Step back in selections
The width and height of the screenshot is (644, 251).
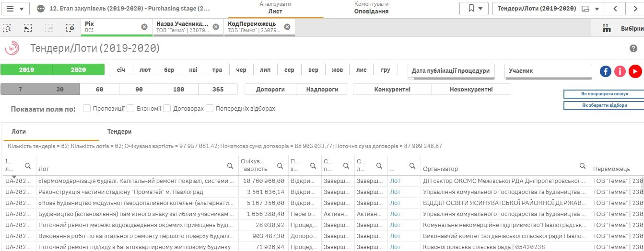tap(28, 28)
